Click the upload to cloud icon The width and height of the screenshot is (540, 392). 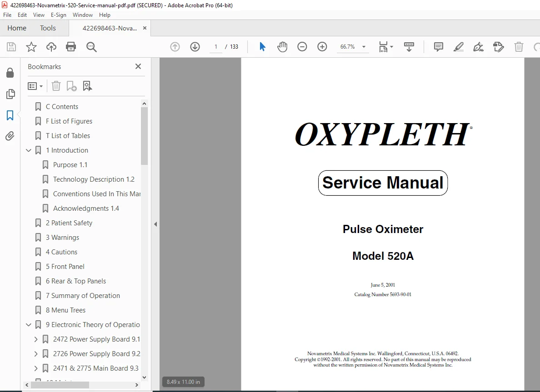click(51, 47)
